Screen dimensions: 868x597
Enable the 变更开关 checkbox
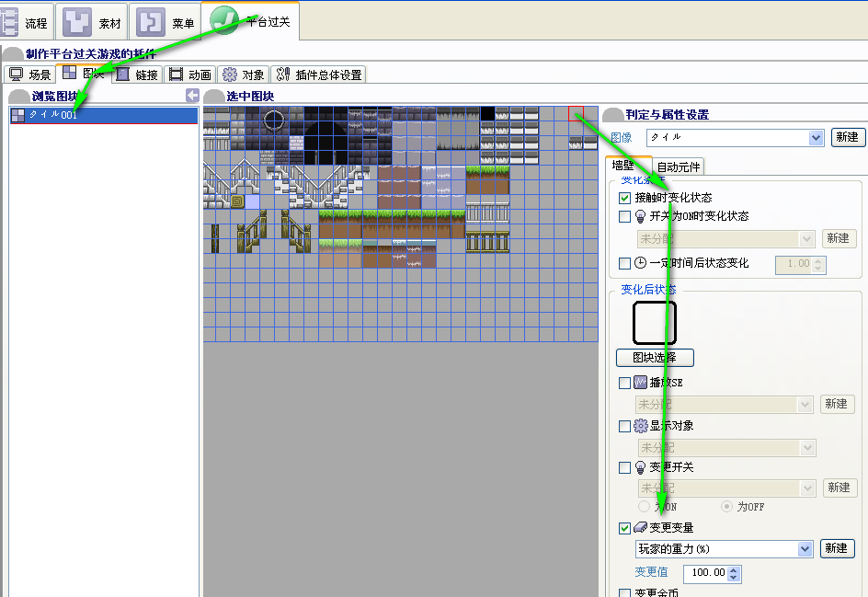tap(624, 467)
